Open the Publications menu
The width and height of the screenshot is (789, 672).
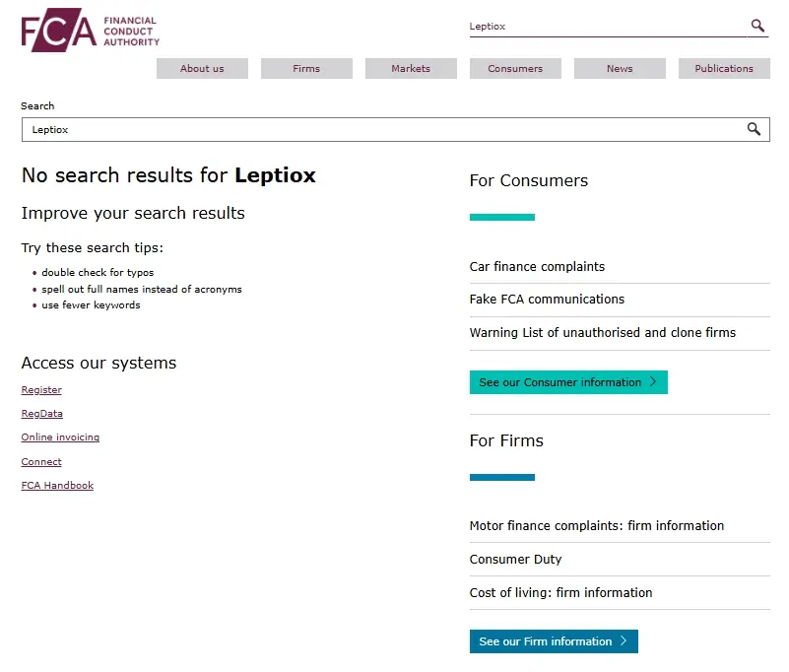click(724, 69)
